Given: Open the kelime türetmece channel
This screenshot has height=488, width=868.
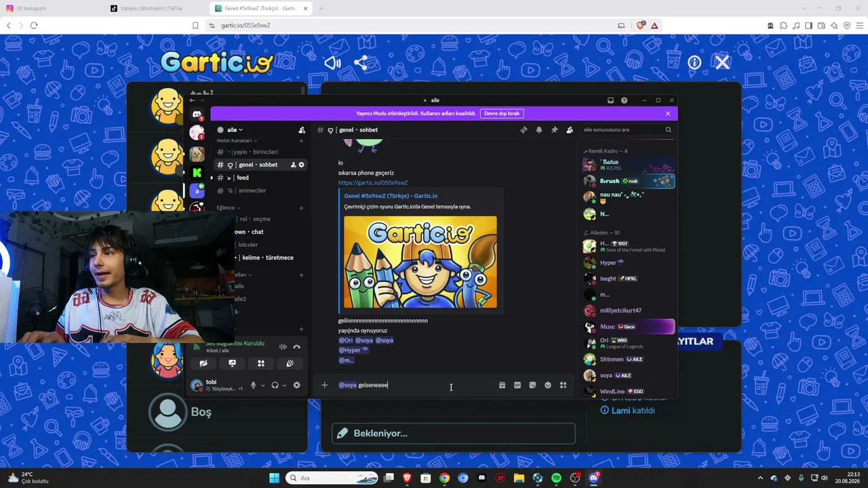Looking at the screenshot, I should tap(260, 258).
